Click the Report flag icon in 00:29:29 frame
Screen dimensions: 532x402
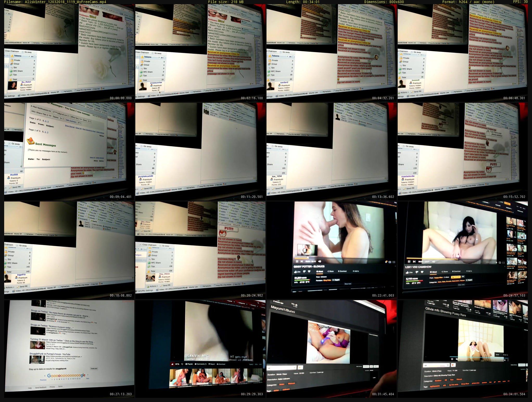209,364
